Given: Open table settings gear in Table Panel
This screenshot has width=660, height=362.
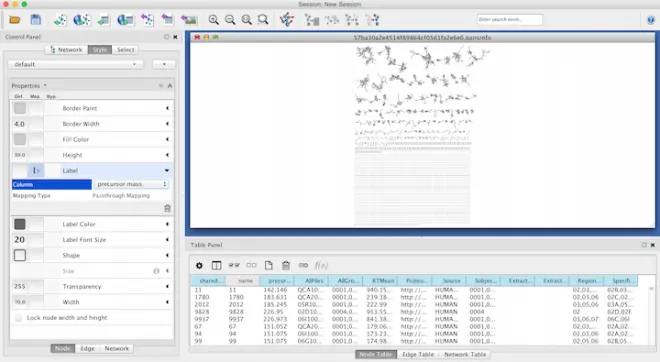Looking at the screenshot, I should point(199,265).
